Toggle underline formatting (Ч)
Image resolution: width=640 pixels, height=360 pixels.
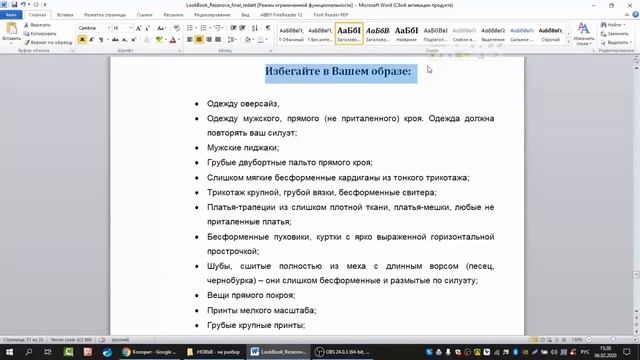coord(100,40)
